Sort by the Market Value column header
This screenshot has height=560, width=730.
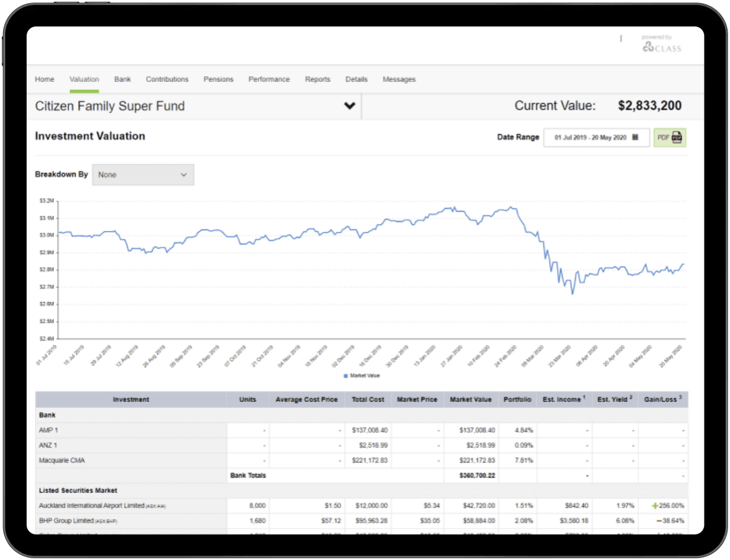471,399
